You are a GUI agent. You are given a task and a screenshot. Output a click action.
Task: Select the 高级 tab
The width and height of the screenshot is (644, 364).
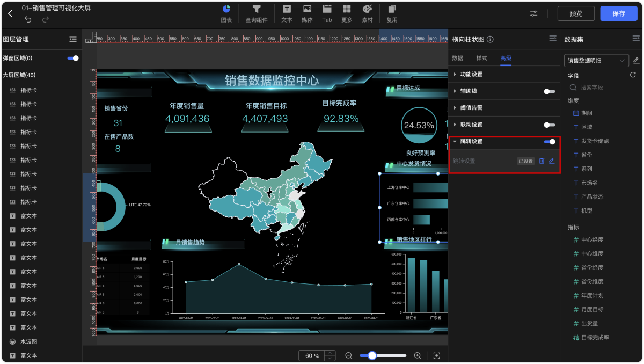coord(506,58)
